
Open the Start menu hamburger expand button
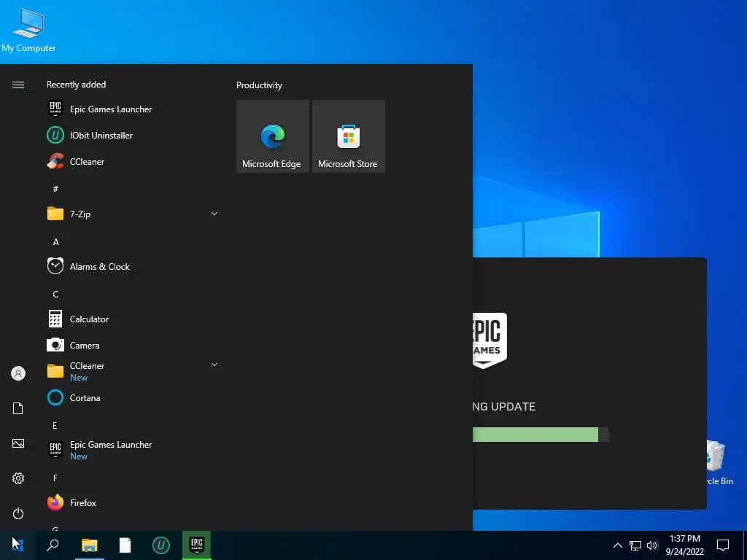coord(18,85)
